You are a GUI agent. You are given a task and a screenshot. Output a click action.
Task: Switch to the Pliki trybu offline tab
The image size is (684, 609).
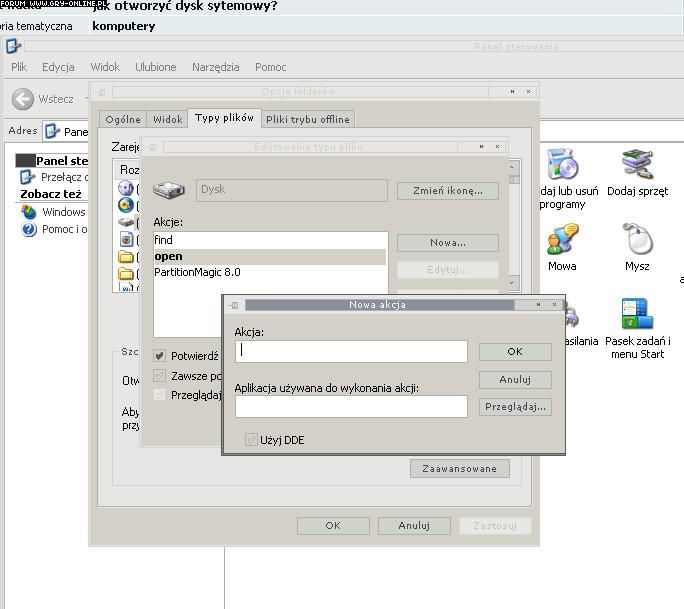308,119
